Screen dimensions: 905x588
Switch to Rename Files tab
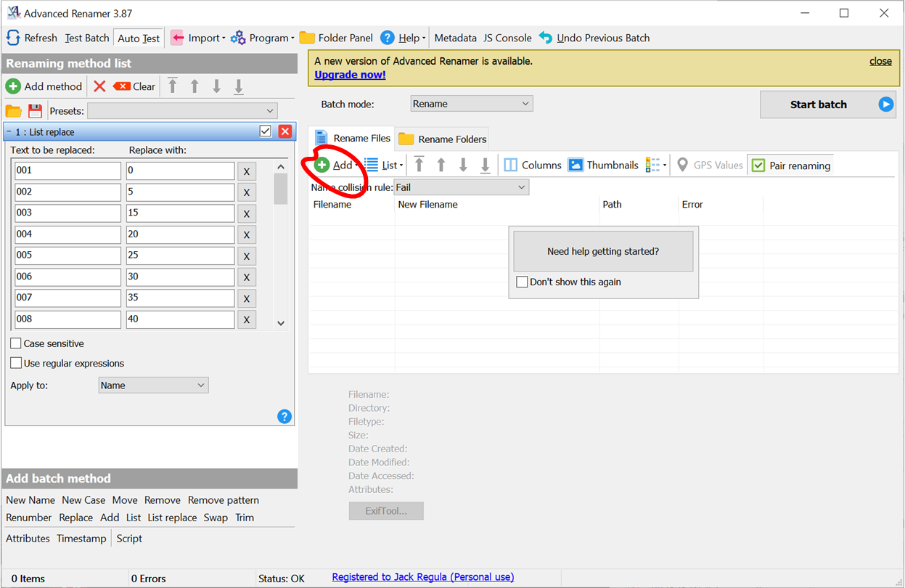pyautogui.click(x=353, y=138)
